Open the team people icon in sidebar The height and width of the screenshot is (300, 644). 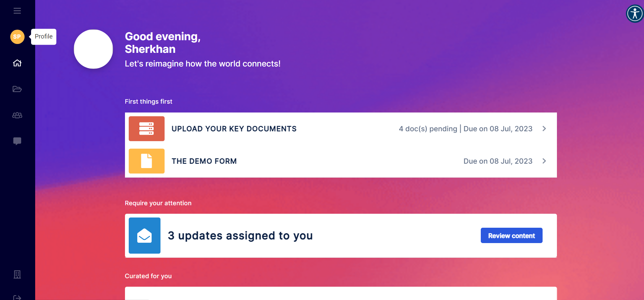(x=17, y=115)
